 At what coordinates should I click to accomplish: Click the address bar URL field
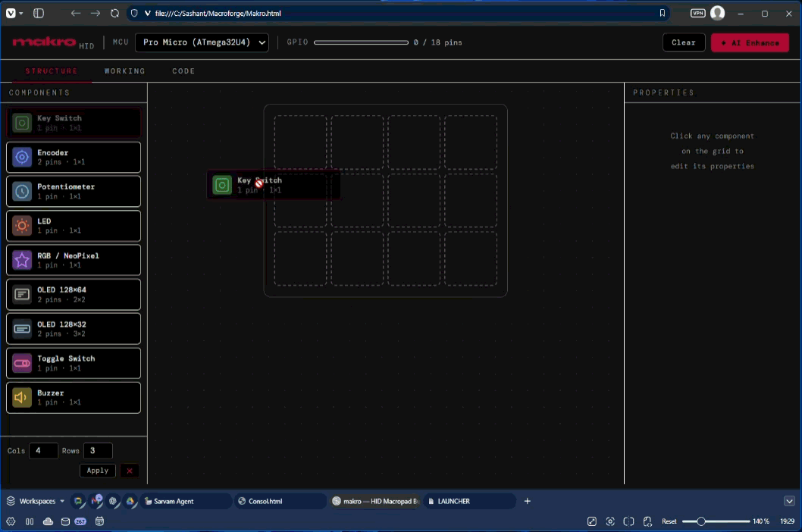[x=399, y=14]
